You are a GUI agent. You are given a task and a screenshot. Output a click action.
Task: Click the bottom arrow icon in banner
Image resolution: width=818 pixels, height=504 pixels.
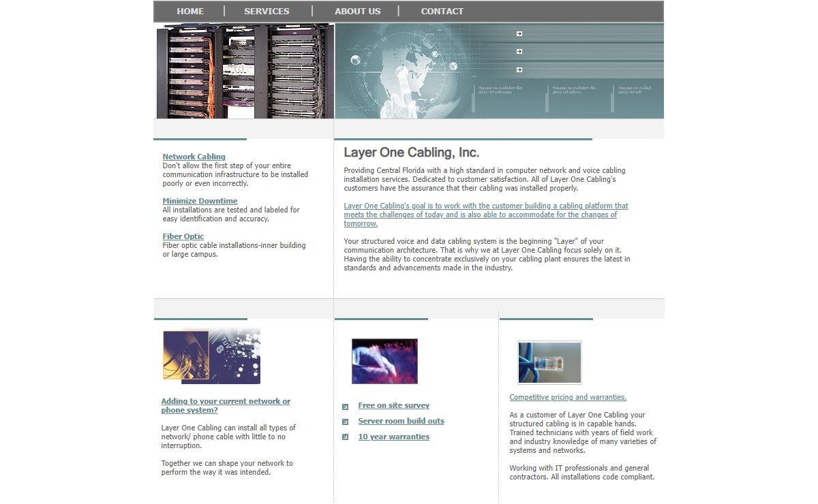519,70
